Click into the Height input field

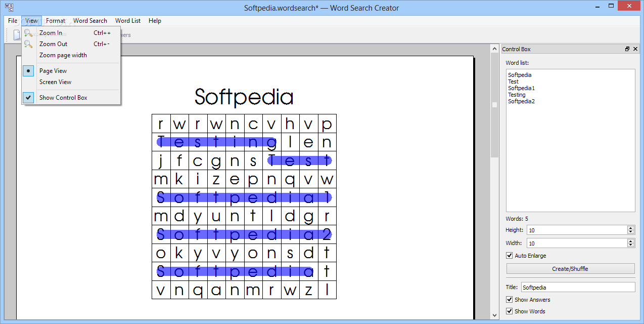pos(576,230)
